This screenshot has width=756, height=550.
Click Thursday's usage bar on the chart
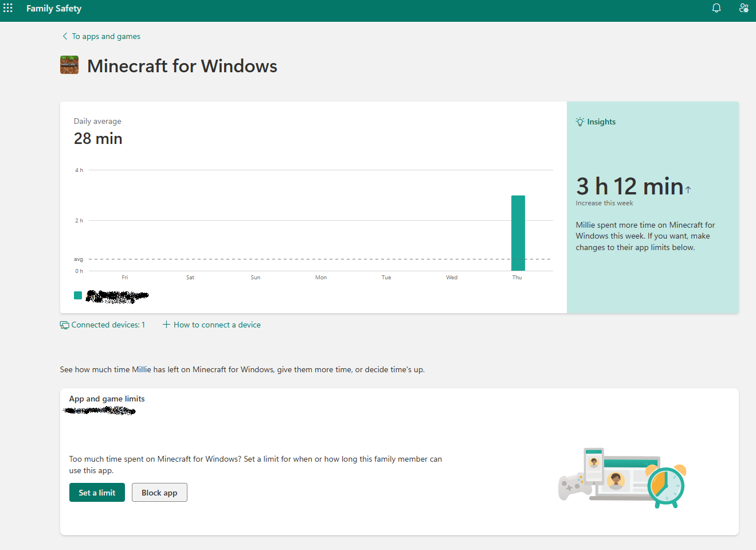click(x=518, y=232)
